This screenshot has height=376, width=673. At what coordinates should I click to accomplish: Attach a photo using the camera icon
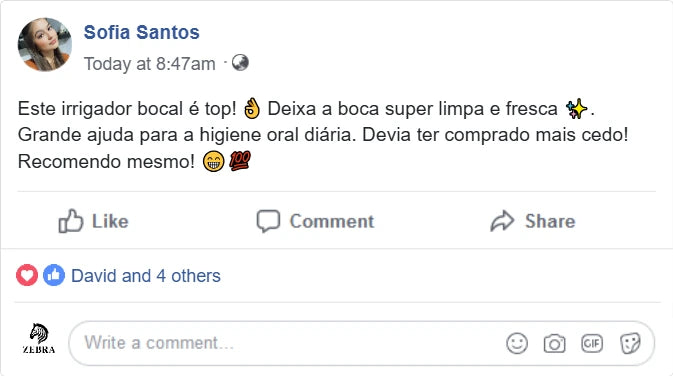pyautogui.click(x=554, y=343)
